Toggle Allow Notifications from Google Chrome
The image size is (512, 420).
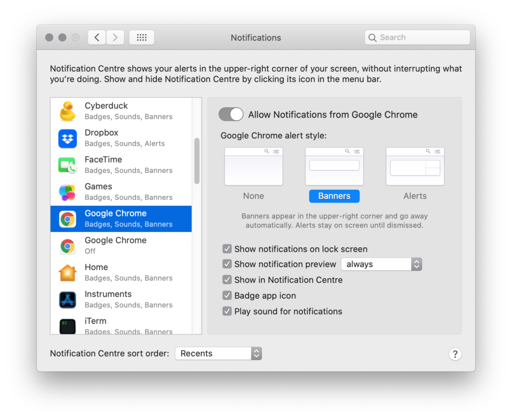coord(231,114)
